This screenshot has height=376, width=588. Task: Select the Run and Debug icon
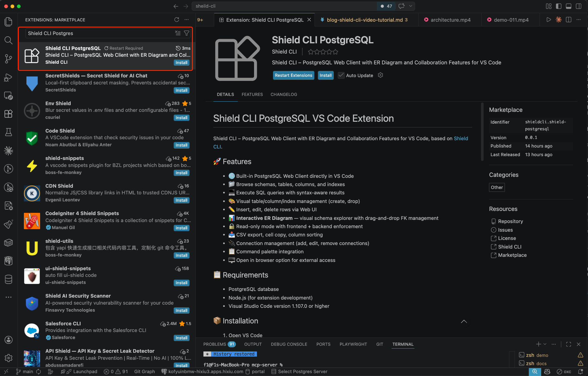pyautogui.click(x=9, y=77)
